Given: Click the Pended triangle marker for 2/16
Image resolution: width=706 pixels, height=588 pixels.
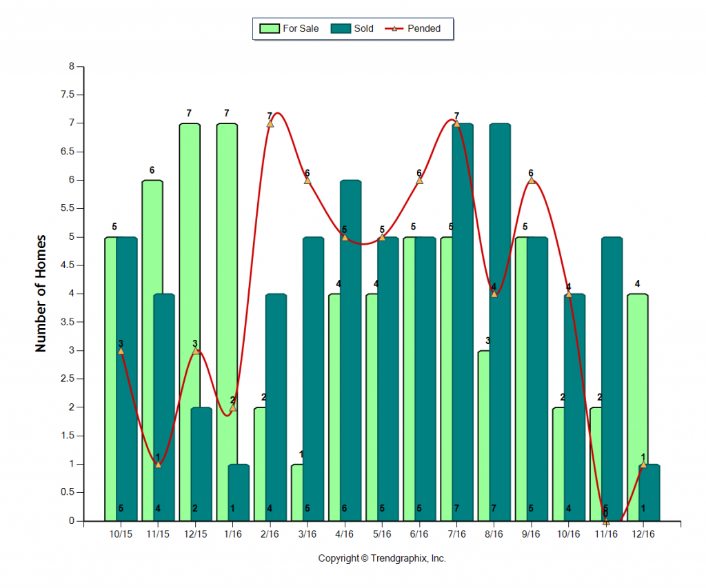Looking at the screenshot, I should (270, 123).
